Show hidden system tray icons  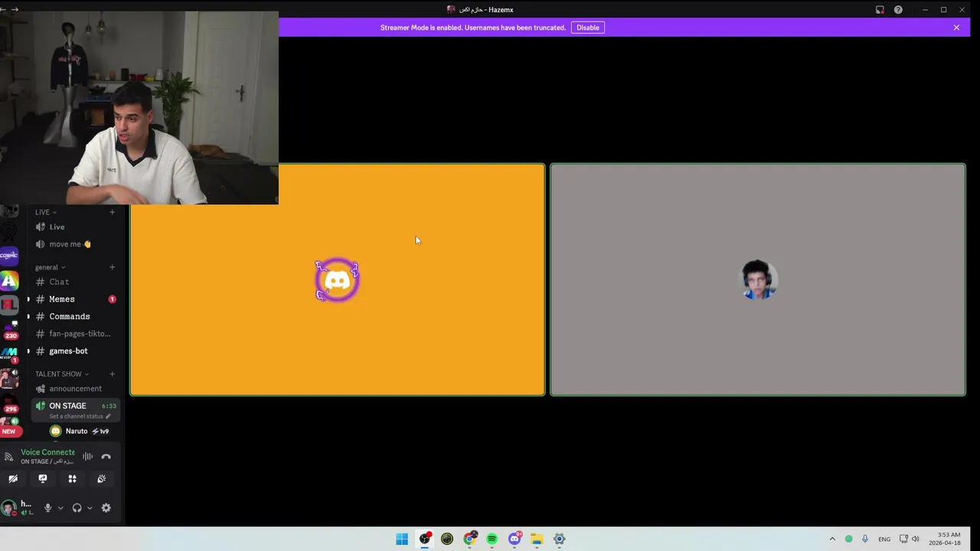point(832,539)
